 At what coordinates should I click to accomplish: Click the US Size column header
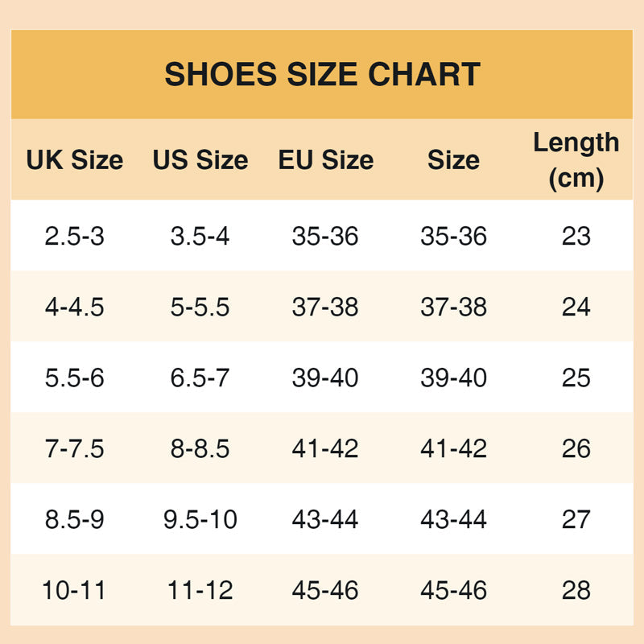tap(200, 159)
